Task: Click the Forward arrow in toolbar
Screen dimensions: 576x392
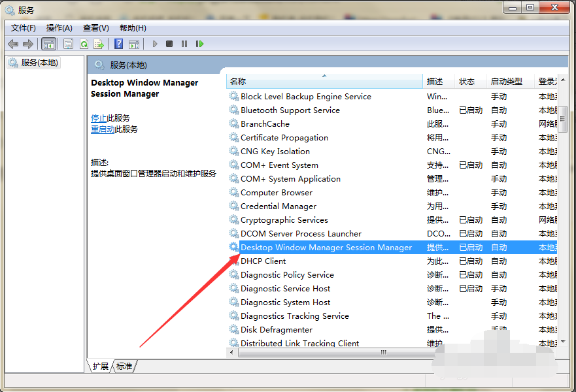Action: 27,44
